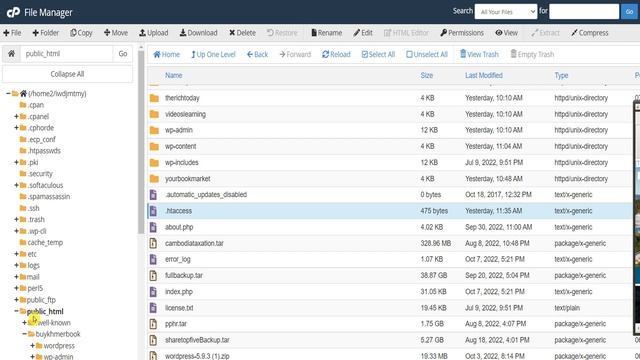Reload the file listing
Viewport: 640px width, 360px height.
[336, 54]
